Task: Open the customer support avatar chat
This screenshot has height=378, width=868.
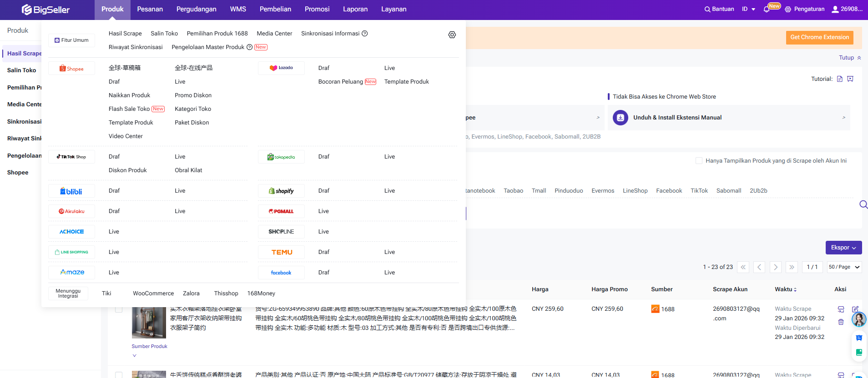Action: point(859,319)
